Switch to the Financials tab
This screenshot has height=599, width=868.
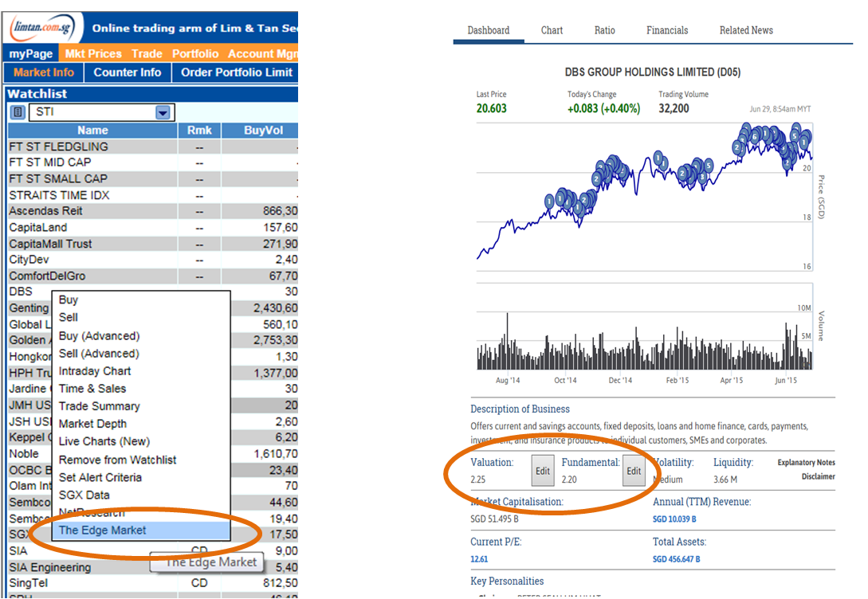[x=667, y=30]
